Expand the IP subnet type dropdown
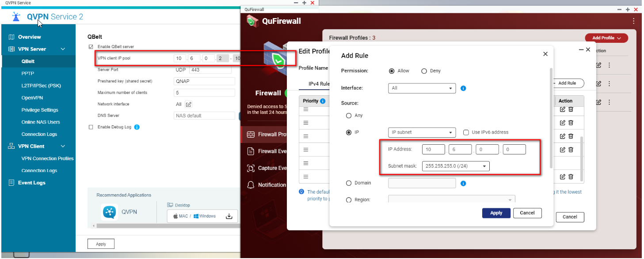 click(x=422, y=132)
